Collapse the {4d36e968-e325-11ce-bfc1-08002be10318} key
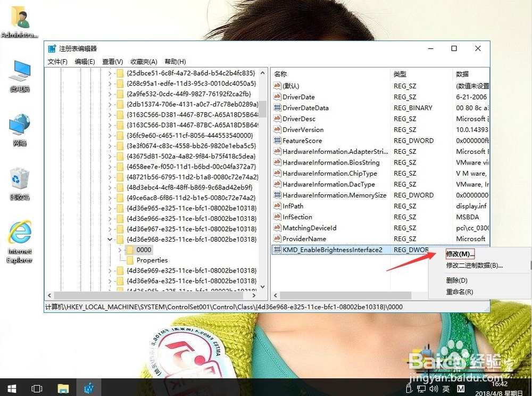The height and width of the screenshot is (396, 532). click(x=110, y=239)
